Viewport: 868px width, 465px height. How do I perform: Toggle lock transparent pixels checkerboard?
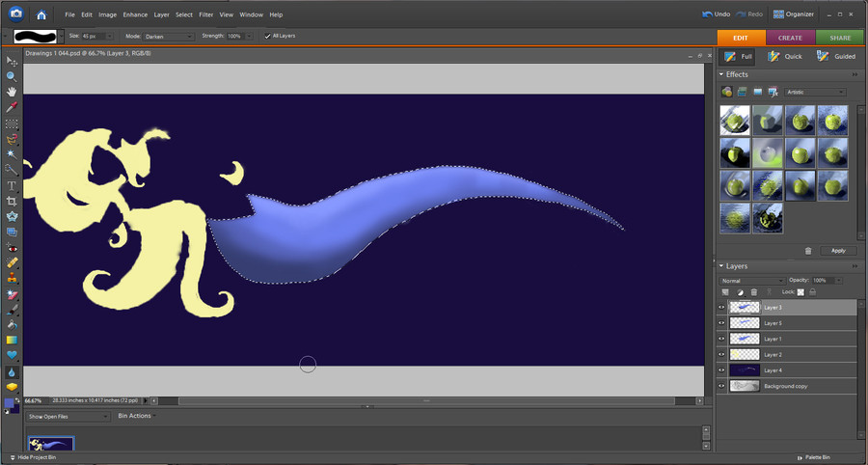pos(800,291)
